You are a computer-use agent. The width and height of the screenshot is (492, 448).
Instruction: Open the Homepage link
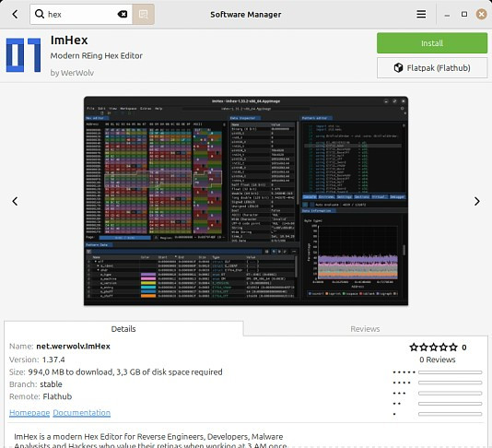[29, 413]
